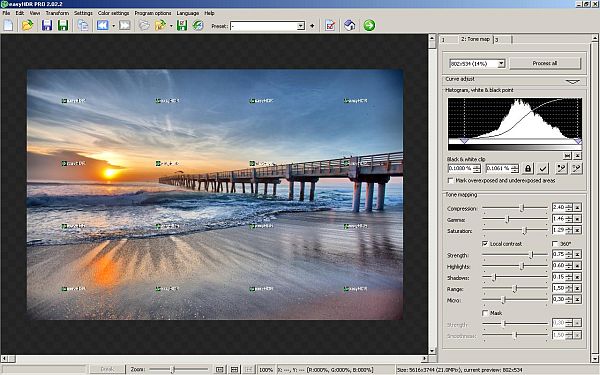Click the Compression slider handle
Image resolution: width=600 pixels, height=375 pixels.
pyautogui.click(x=522, y=208)
